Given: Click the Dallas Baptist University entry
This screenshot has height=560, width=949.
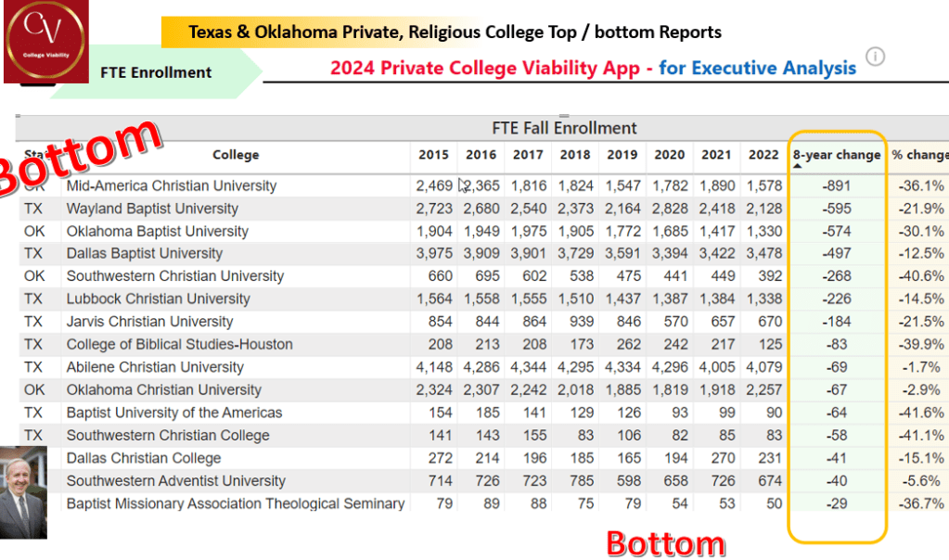Looking at the screenshot, I should click(x=145, y=253).
